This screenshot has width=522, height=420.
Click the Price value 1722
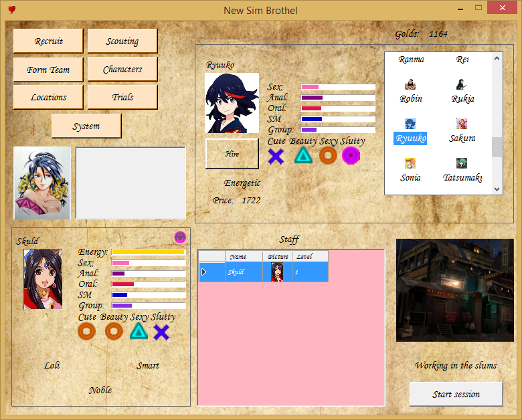click(251, 201)
